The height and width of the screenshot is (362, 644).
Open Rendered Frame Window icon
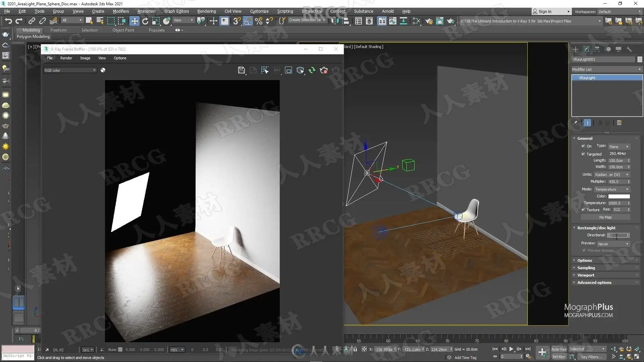tap(440, 21)
